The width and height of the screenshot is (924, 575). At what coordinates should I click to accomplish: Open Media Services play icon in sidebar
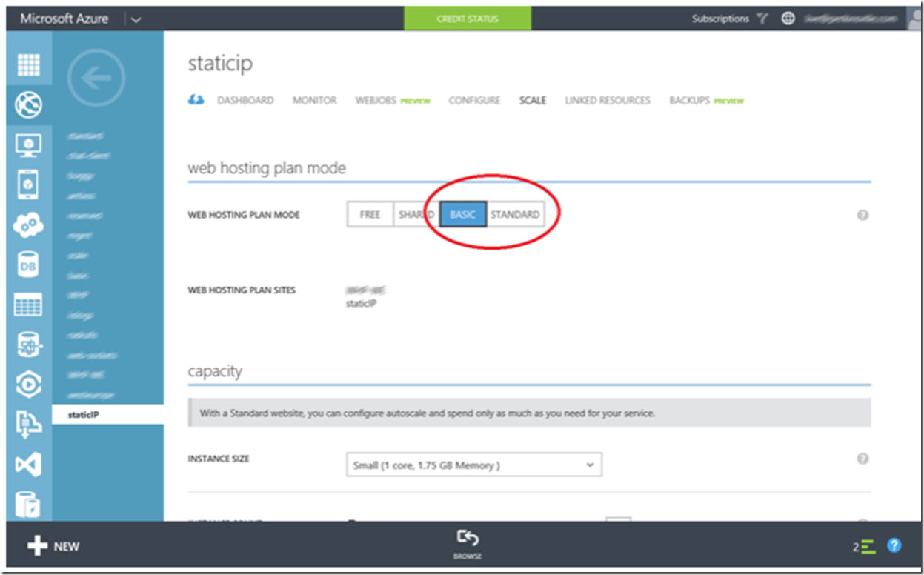click(29, 385)
